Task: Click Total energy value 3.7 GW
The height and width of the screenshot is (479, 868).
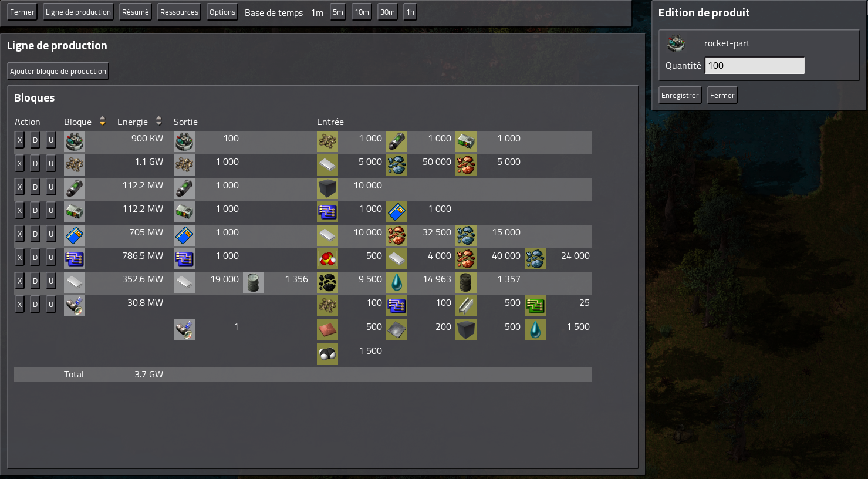Action: [x=148, y=375]
